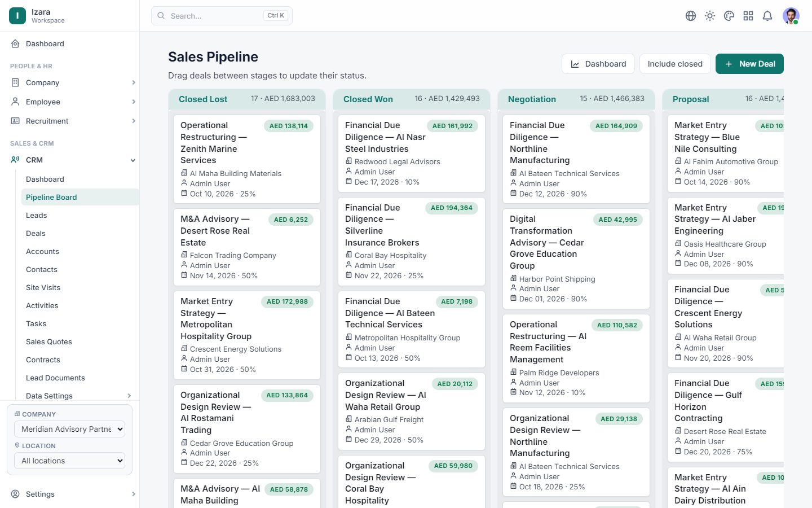The width and height of the screenshot is (812, 508).
Task: Click the Closed Won column header
Action: pyautogui.click(x=412, y=99)
